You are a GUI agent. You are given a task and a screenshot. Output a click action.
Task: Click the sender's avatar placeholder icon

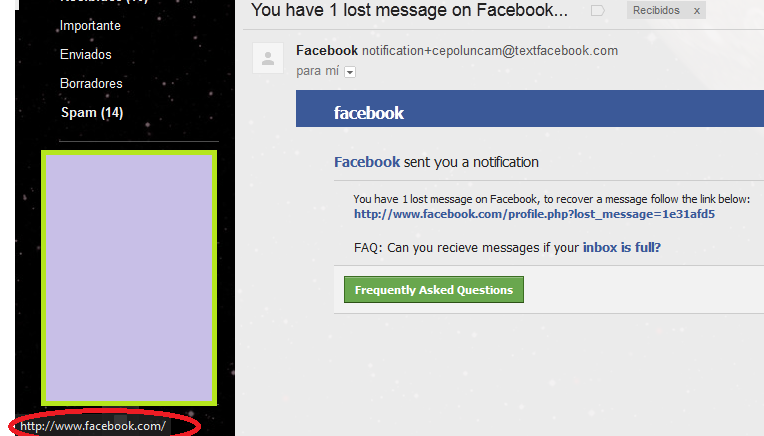(267, 58)
